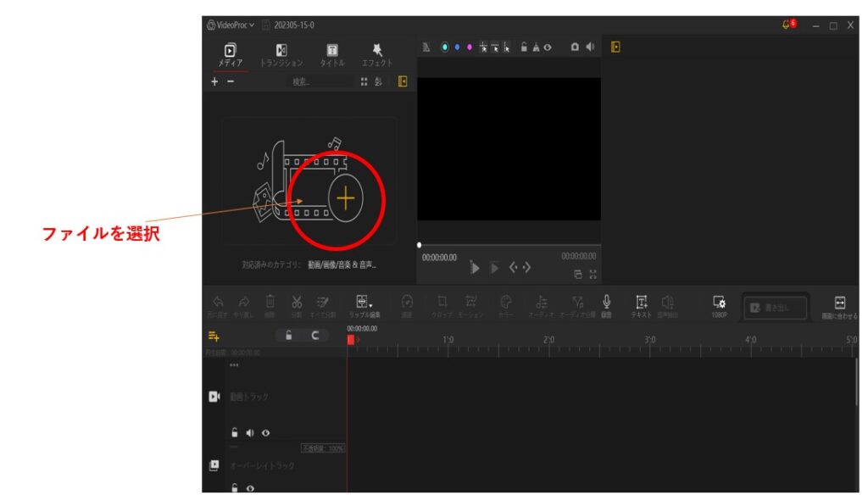Toggle the eye visibility icon above preview
868x495 pixels.
[548, 47]
